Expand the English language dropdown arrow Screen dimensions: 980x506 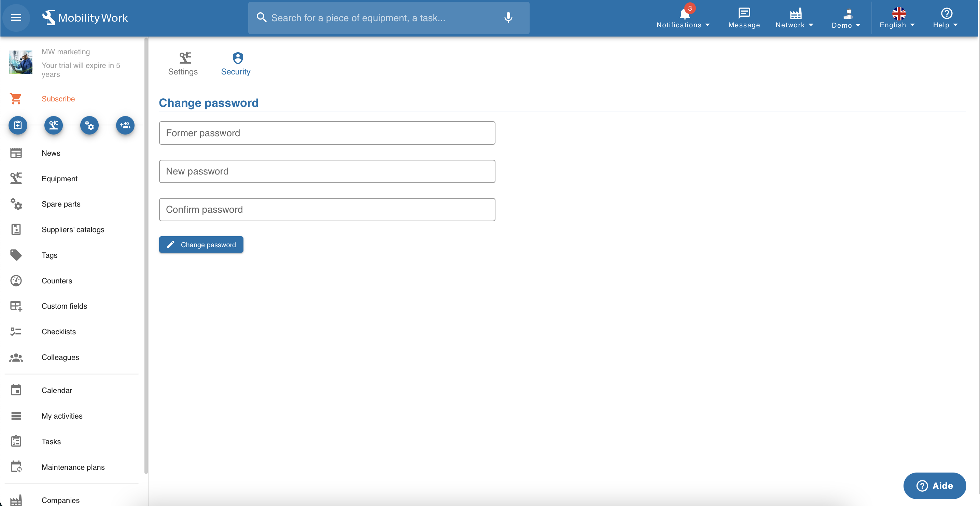point(912,25)
